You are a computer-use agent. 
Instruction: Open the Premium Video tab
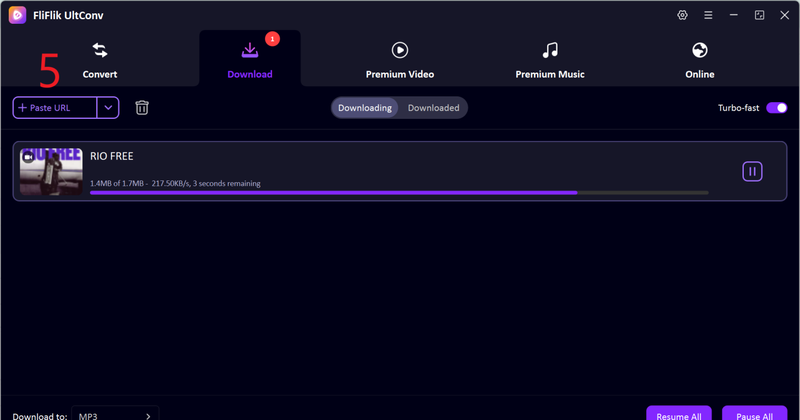pos(399,60)
